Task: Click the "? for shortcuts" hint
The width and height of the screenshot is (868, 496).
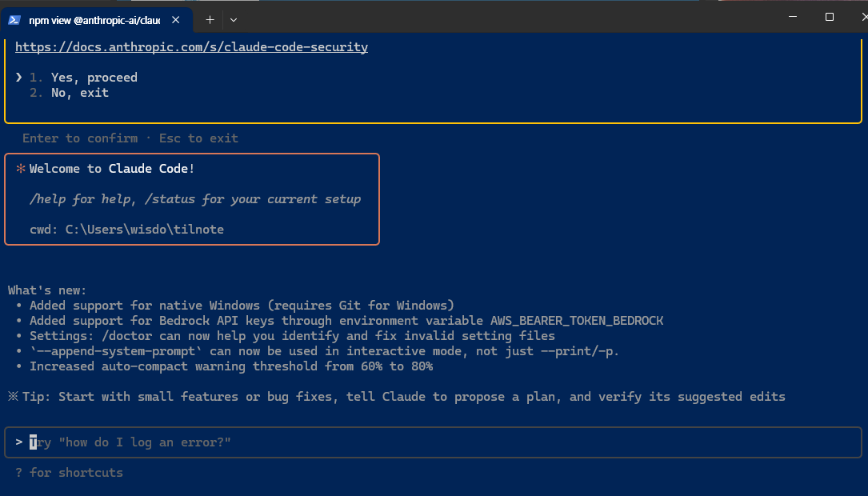Action: click(x=69, y=473)
